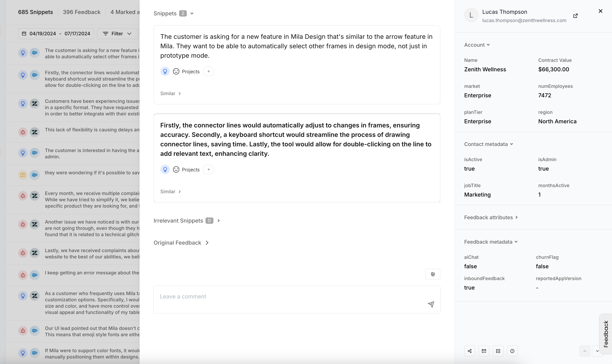Screen dimensions: 612x364
Task: Open Similar link on the second snippet
Action: (x=170, y=192)
